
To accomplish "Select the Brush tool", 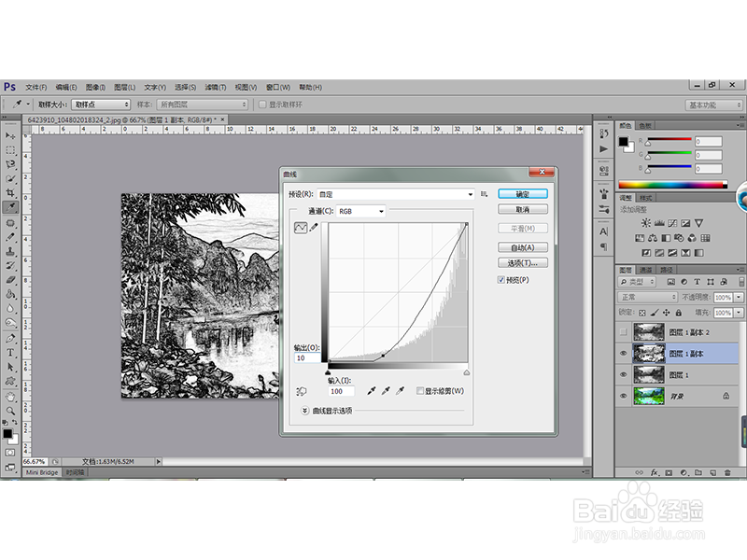I will click(x=10, y=237).
